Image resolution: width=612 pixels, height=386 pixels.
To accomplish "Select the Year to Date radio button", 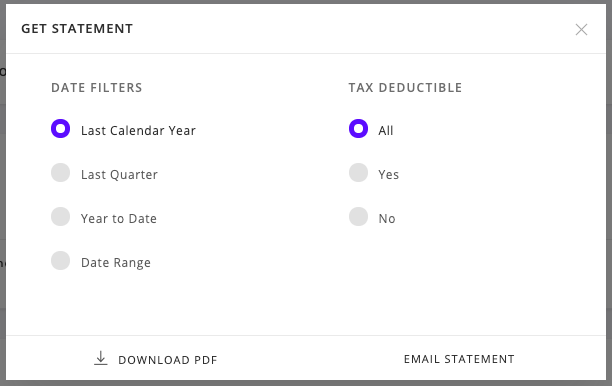I will coord(60,217).
